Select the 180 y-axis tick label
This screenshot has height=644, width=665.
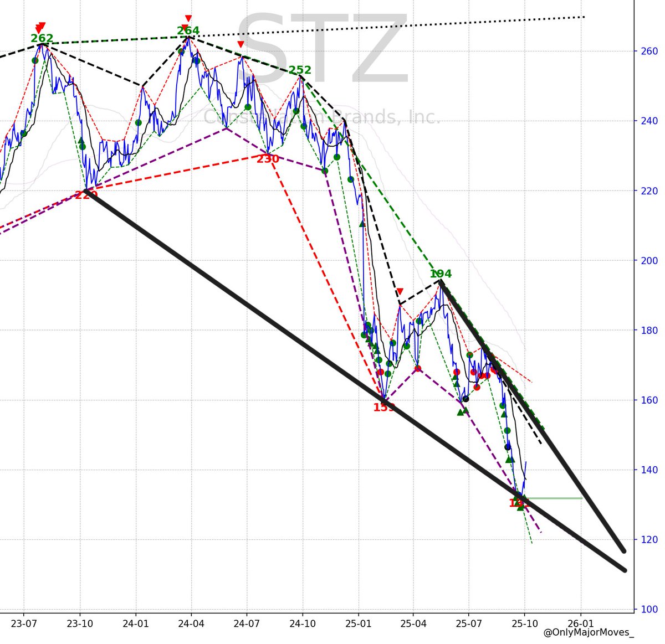click(649, 331)
